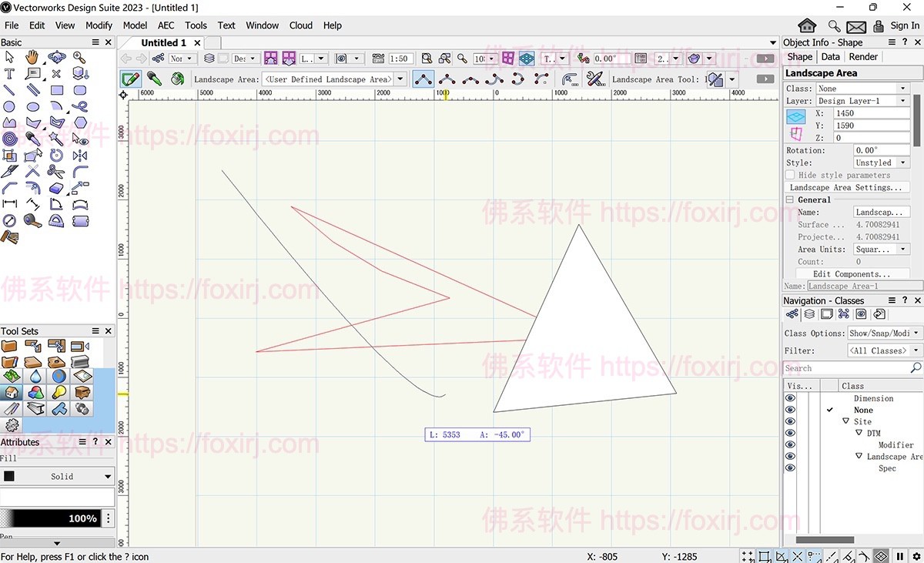Open the Lighting bulb tool set
Screen dimensions: 924x563
coord(59,393)
